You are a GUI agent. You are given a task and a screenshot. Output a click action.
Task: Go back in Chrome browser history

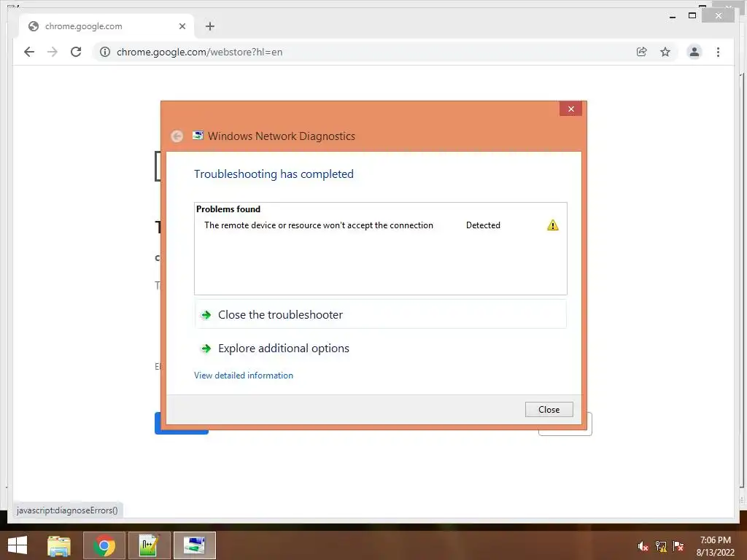(29, 52)
